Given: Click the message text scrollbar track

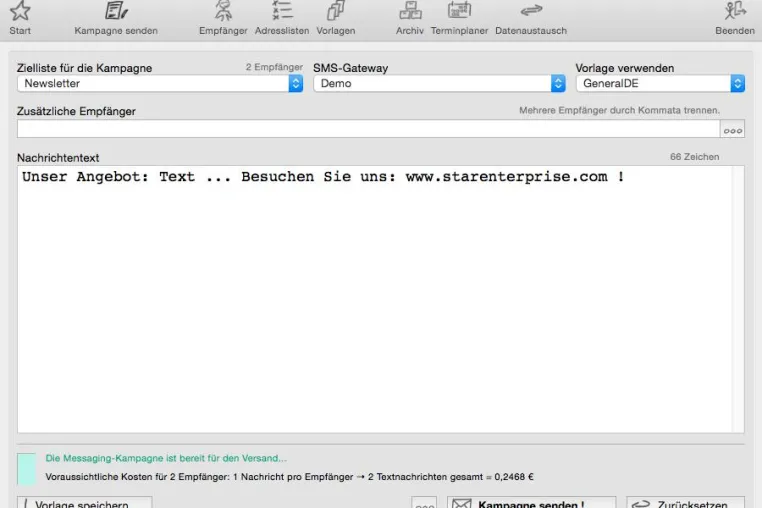Looking at the screenshot, I should click(738, 299).
